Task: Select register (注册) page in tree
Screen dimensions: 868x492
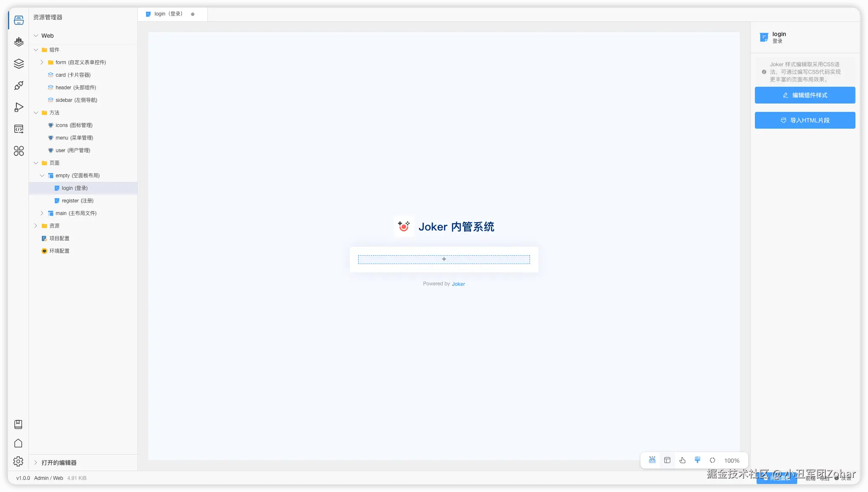Action: pos(77,201)
